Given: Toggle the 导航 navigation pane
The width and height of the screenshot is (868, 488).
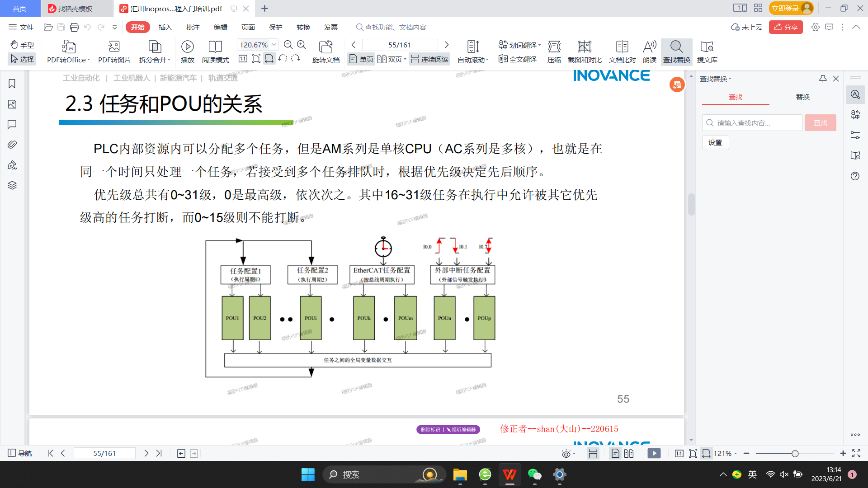Looking at the screenshot, I should click(x=20, y=453).
